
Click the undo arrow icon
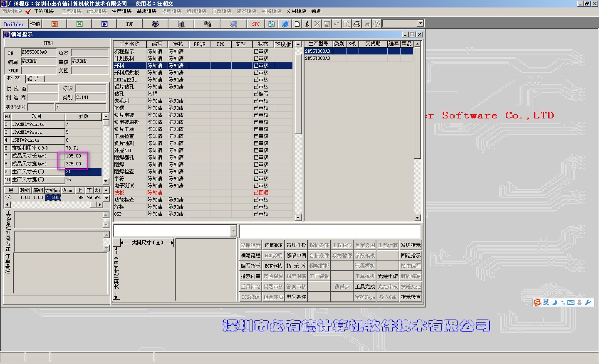coord(337,24)
